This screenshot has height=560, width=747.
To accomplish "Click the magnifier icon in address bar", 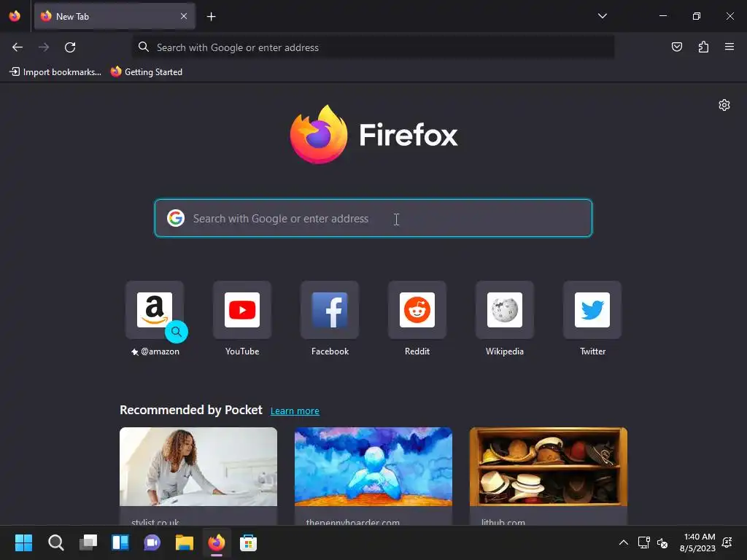I will pyautogui.click(x=144, y=47).
